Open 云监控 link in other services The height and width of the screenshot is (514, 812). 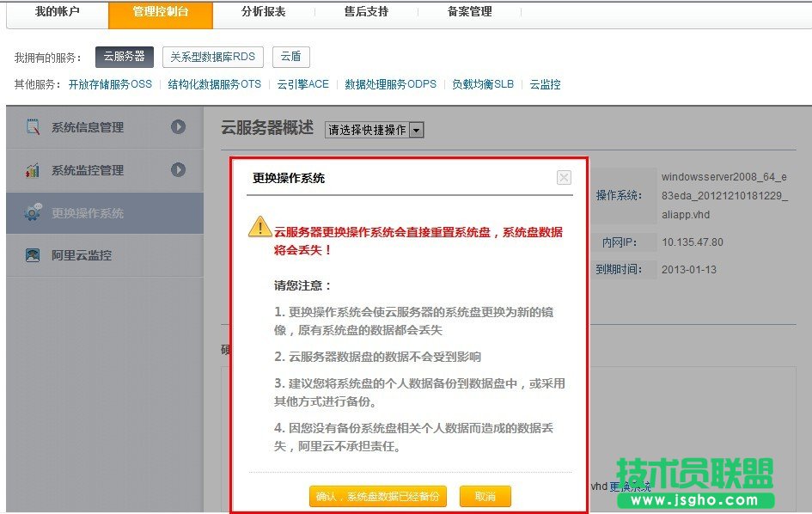(x=546, y=84)
